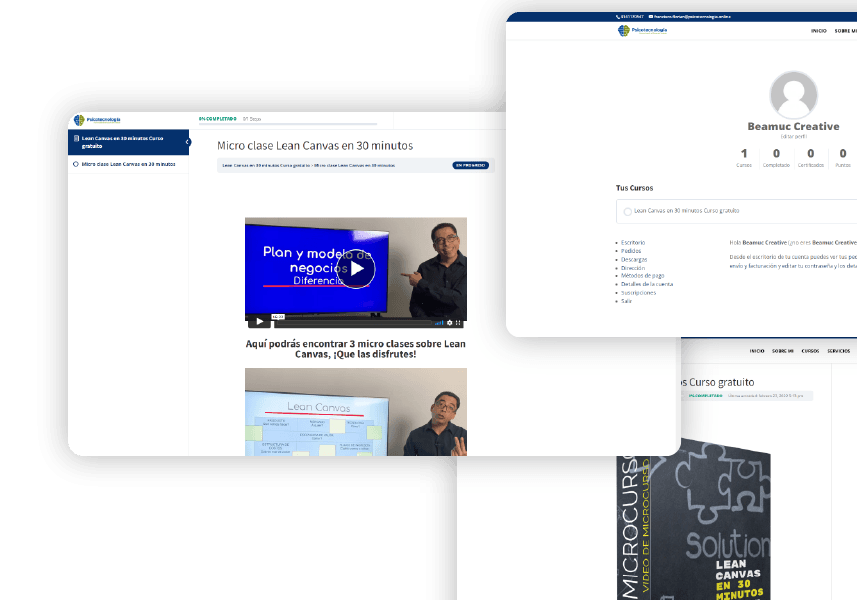The image size is (857, 600).
Task: Open the INICIO menu on the profile page
Action: pos(818,31)
